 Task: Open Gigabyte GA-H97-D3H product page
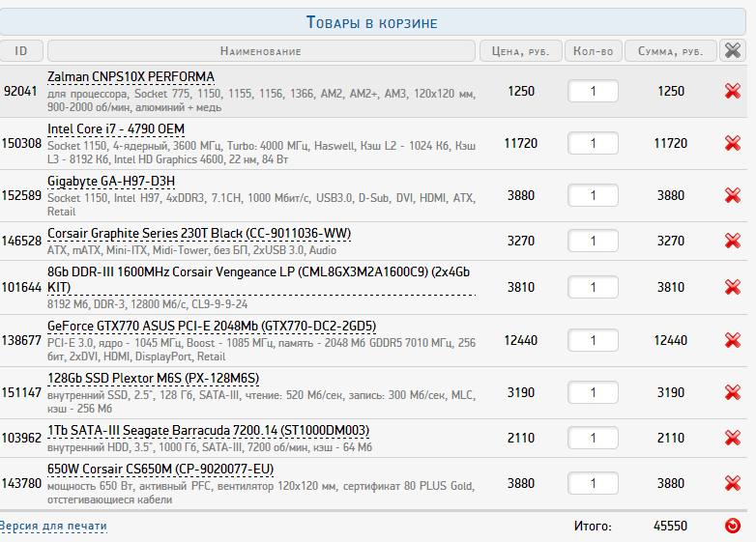coord(111,181)
